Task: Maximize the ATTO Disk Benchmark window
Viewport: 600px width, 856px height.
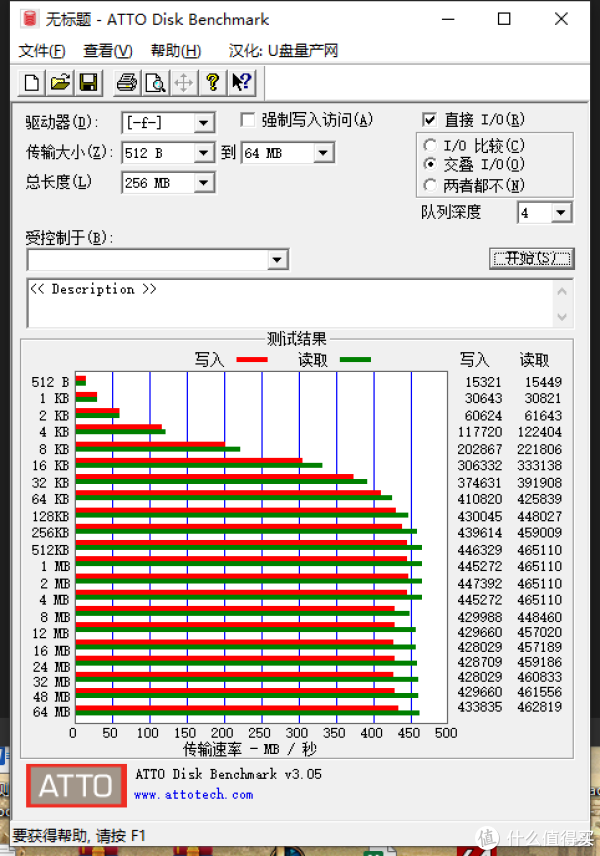Action: 504,19
